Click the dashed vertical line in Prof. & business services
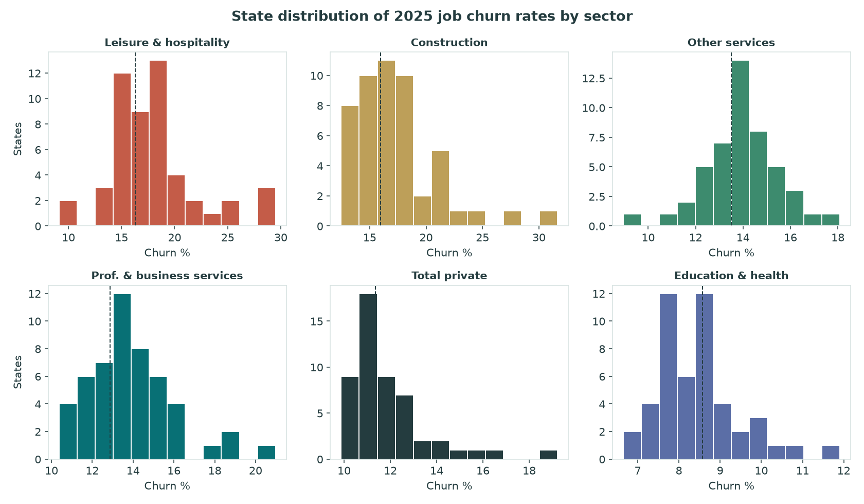 pos(110,372)
